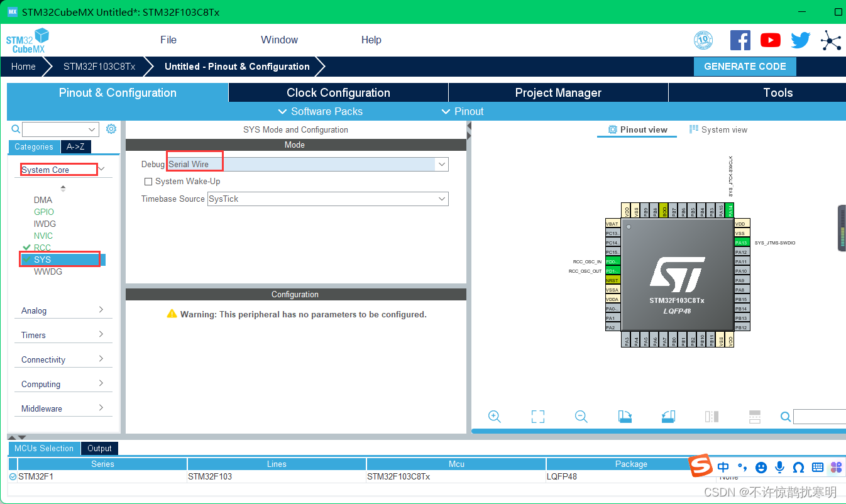Viewport: 846px width, 504px height.
Task: Flip chip view horizontally icon
Action: click(x=711, y=417)
